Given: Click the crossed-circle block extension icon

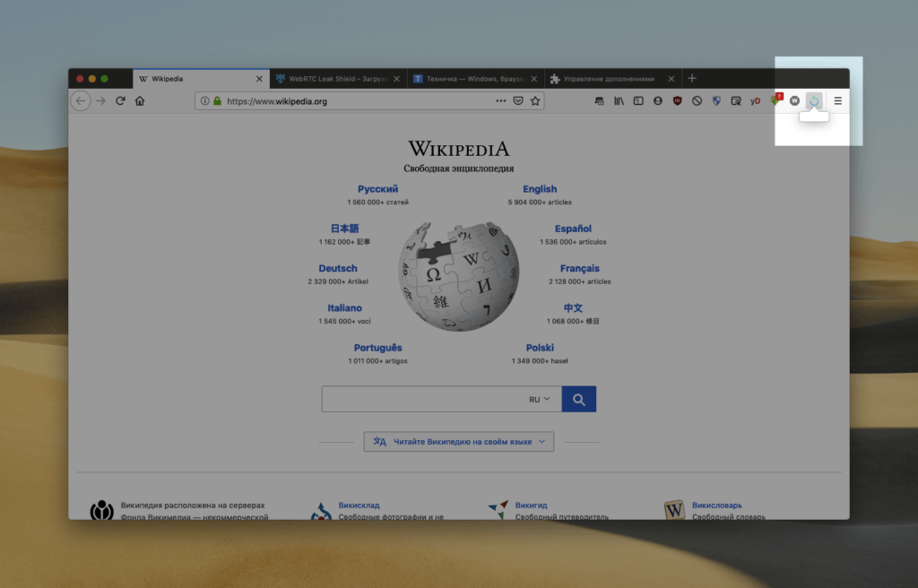Looking at the screenshot, I should click(697, 100).
